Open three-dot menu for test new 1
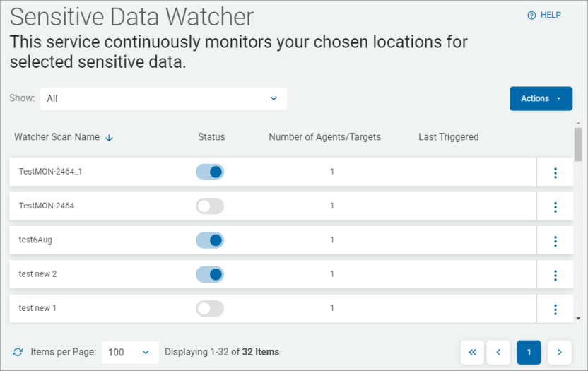Image resolution: width=588 pixels, height=371 pixels. pos(555,309)
